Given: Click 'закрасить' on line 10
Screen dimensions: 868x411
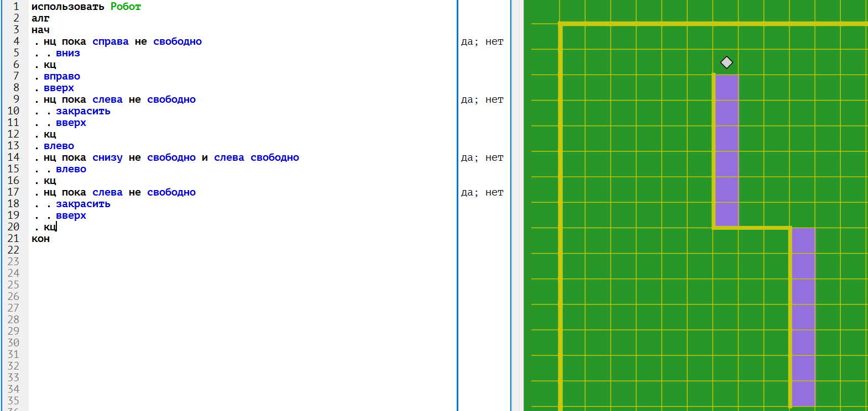Looking at the screenshot, I should point(83,111).
